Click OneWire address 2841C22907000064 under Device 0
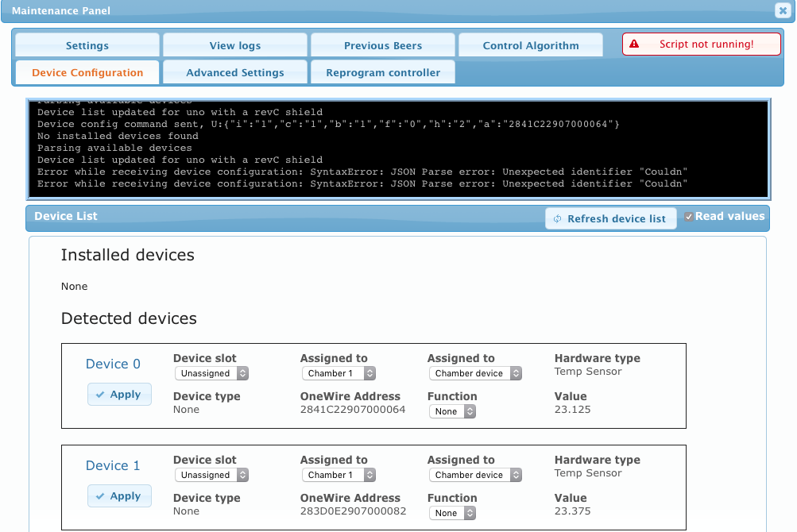797x532 pixels. click(x=353, y=410)
